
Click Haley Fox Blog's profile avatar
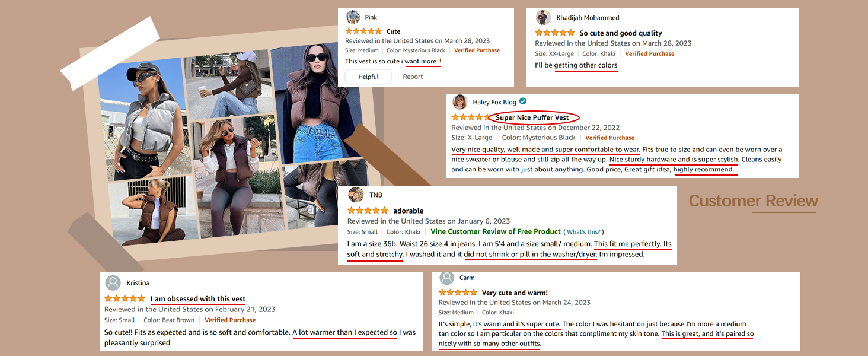pos(460,102)
